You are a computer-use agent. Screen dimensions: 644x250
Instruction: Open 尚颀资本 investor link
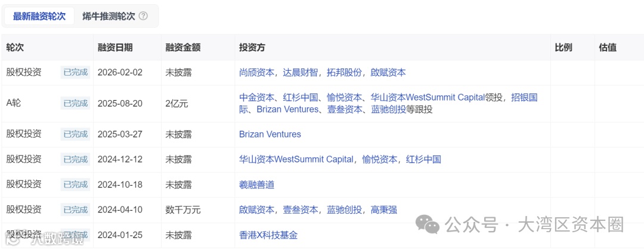tap(256, 73)
